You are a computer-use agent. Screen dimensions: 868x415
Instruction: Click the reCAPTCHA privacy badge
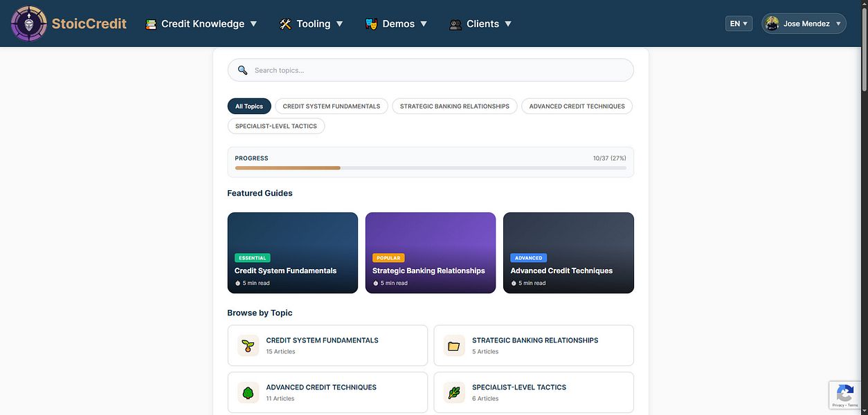pos(845,395)
